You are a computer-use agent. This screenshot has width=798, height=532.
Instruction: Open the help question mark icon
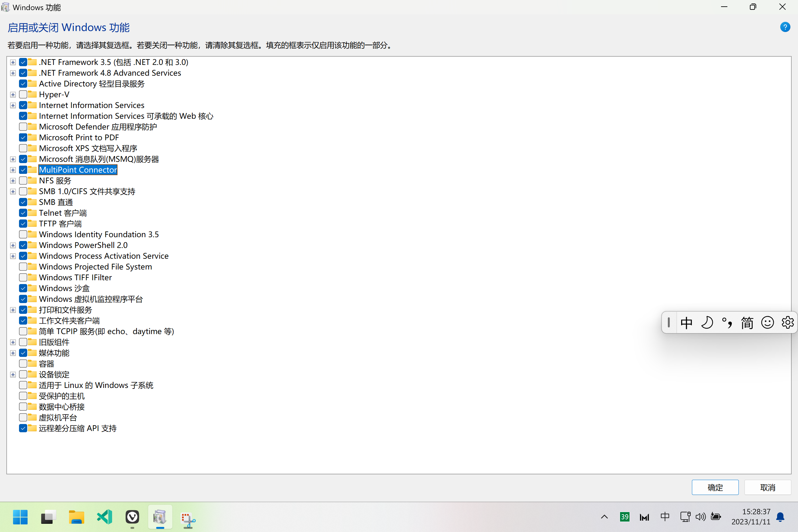click(785, 27)
